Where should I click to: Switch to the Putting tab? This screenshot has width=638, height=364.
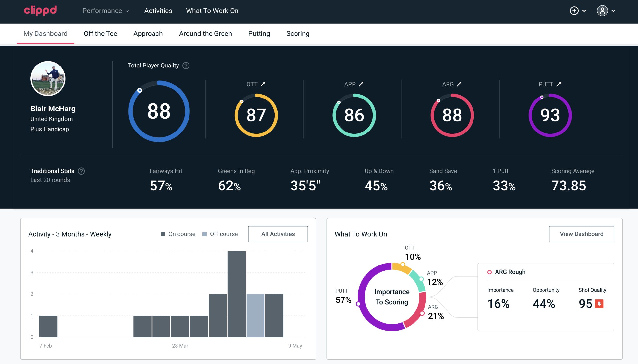click(x=259, y=33)
